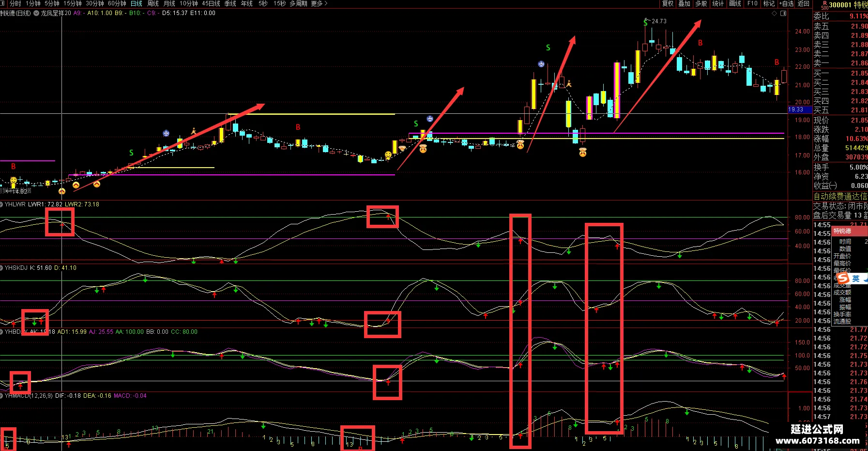Screen dimensions: 868x451
Task: Click the 复权 button
Action: (x=668, y=3)
